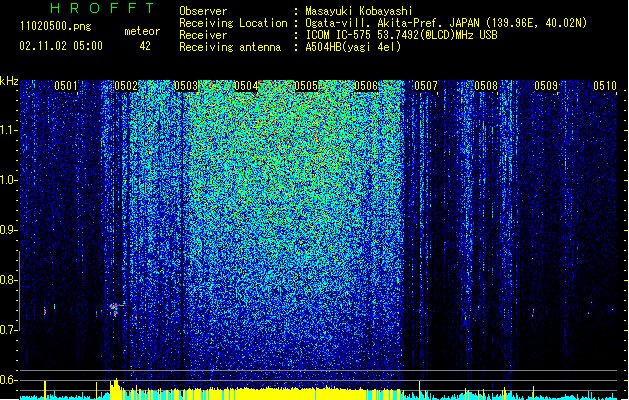Click the meteor label

[142, 31]
